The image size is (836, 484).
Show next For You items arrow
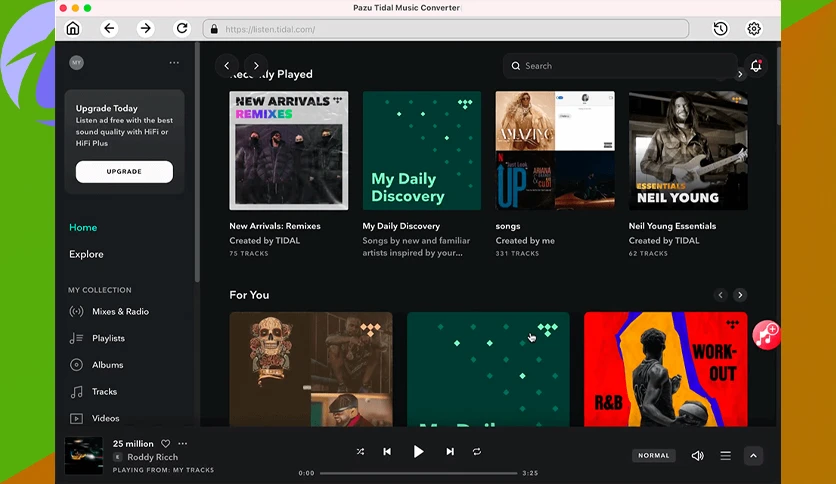(x=740, y=295)
